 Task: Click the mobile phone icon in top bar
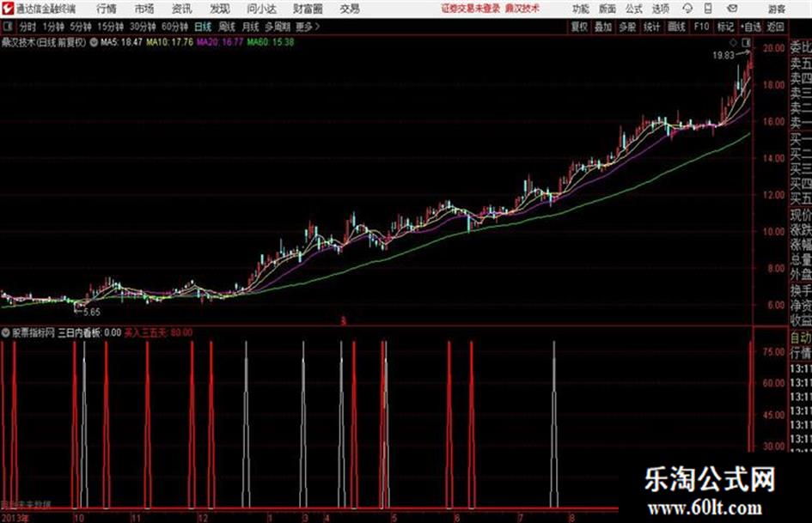click(x=708, y=9)
